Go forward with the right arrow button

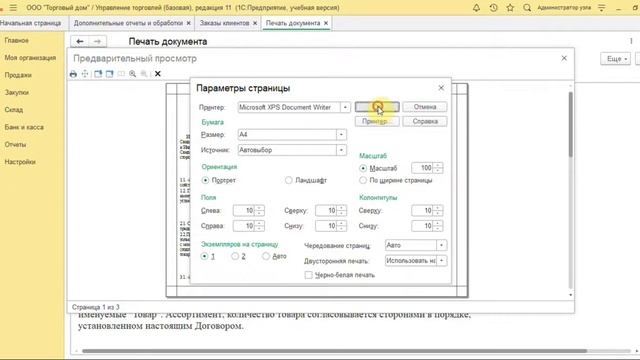pyautogui.click(x=97, y=41)
